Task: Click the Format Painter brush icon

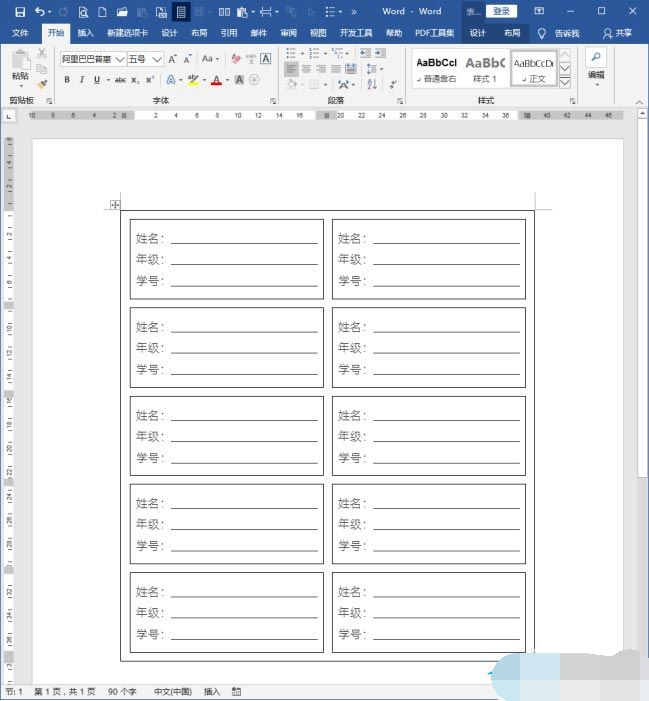Action: [x=42, y=84]
